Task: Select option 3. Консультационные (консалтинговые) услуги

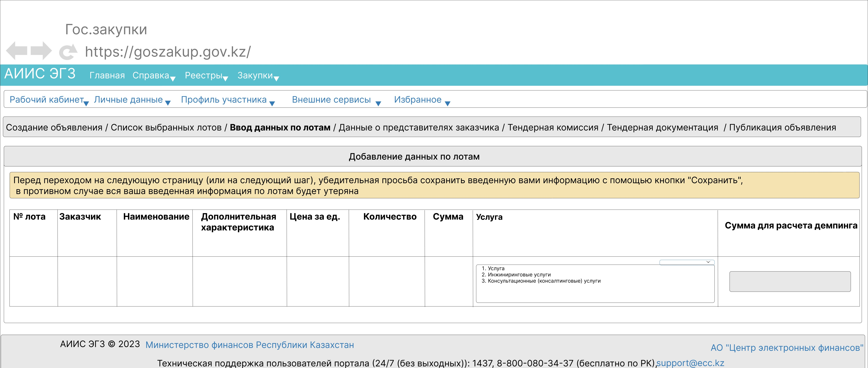Action: pos(541,281)
